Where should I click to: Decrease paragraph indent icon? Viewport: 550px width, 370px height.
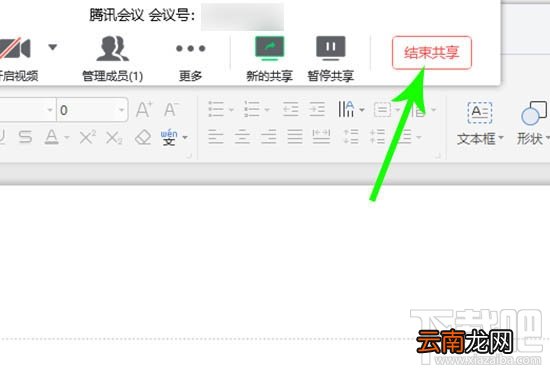tap(290, 109)
